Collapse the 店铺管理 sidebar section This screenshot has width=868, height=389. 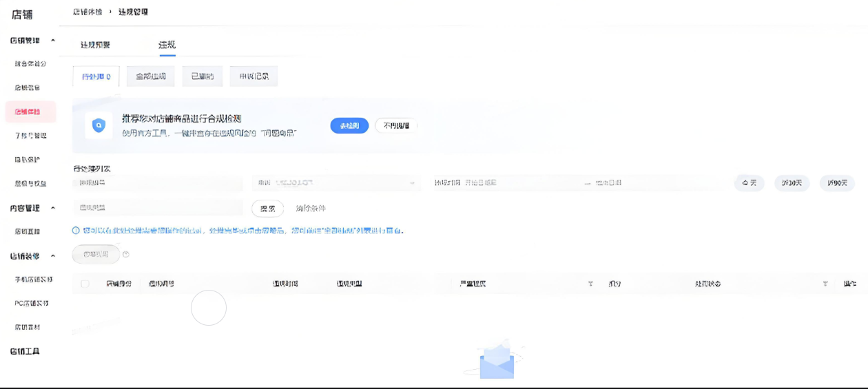click(x=53, y=41)
